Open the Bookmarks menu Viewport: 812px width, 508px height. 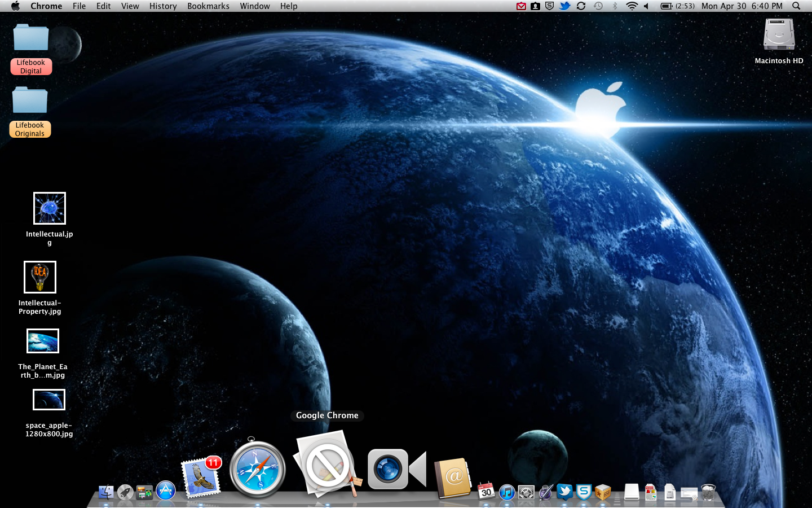click(x=208, y=6)
